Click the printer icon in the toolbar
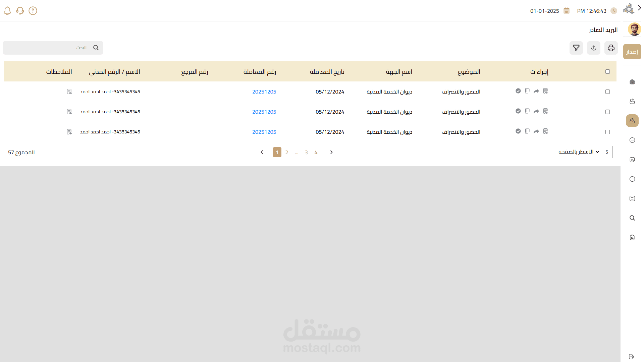 pos(611,48)
